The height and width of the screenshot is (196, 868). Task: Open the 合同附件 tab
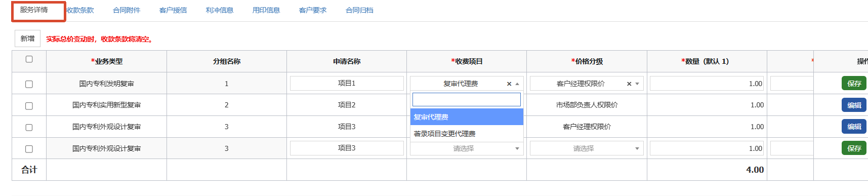pyautogui.click(x=127, y=10)
